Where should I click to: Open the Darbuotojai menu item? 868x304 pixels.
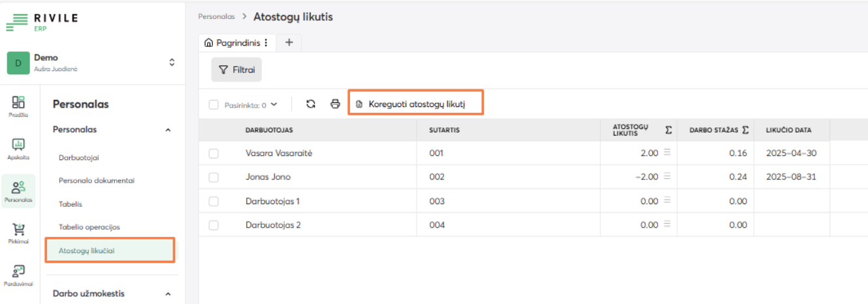pos(79,158)
